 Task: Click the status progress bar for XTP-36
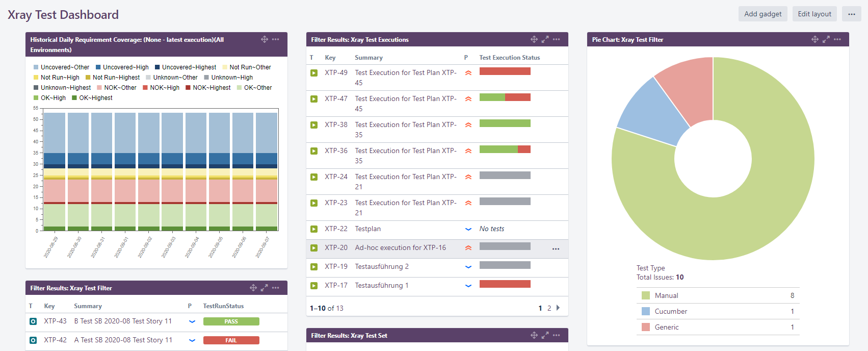point(505,149)
